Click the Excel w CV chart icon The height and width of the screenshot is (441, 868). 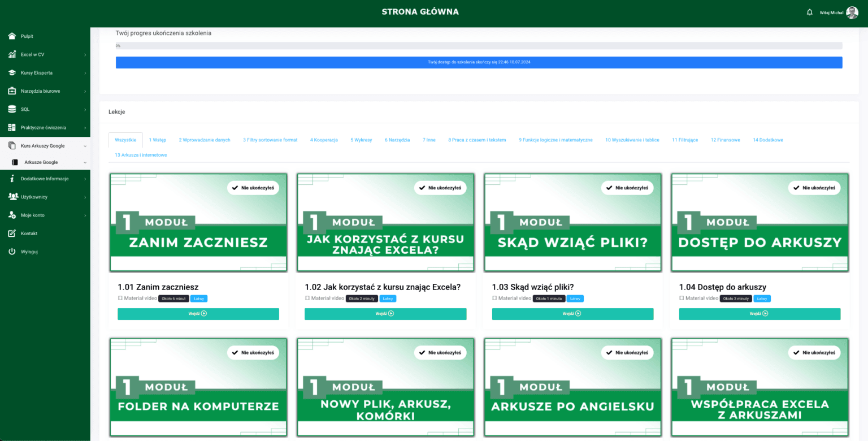coord(12,55)
